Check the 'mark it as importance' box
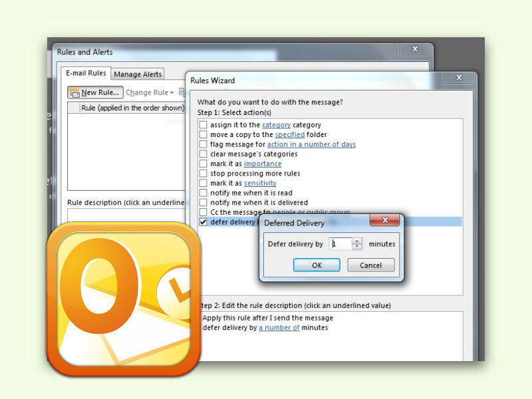Image resolution: width=532 pixels, height=399 pixels. [x=203, y=164]
